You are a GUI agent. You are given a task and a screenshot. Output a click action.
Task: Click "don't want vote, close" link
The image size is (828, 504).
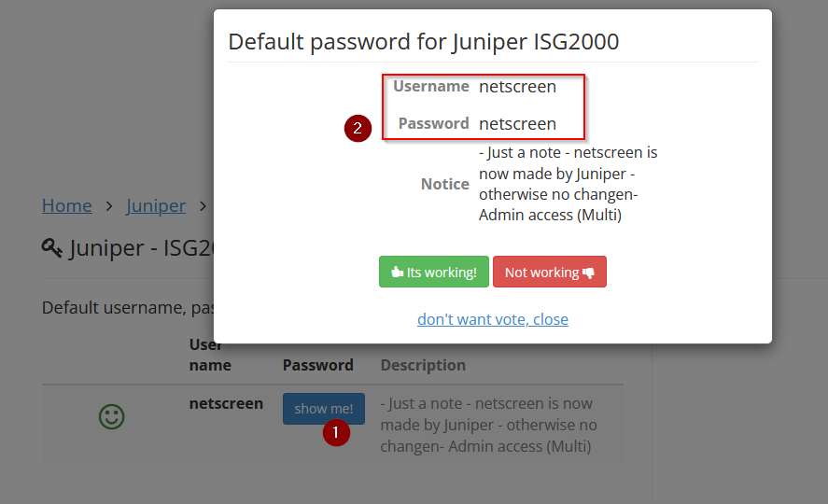(493, 319)
